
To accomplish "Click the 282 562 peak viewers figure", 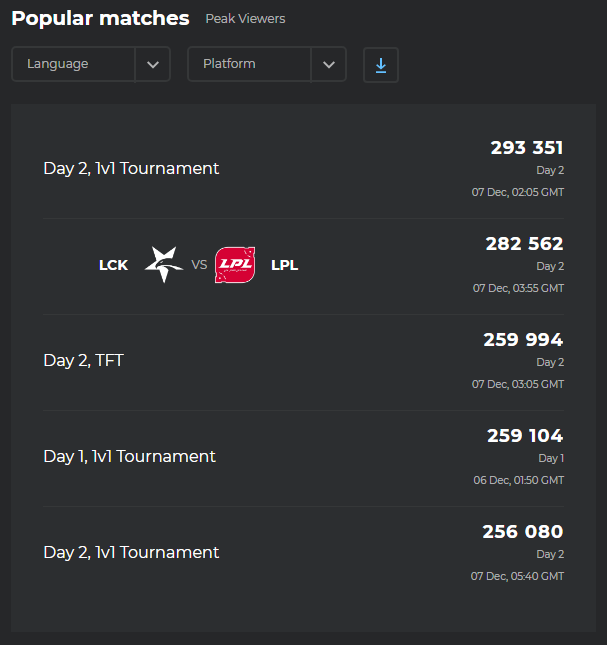I will point(524,244).
